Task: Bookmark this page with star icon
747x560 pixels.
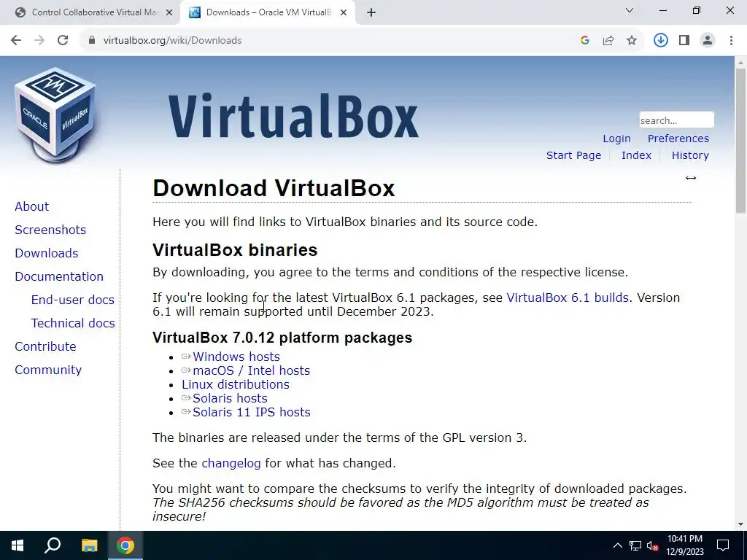Action: (632, 41)
